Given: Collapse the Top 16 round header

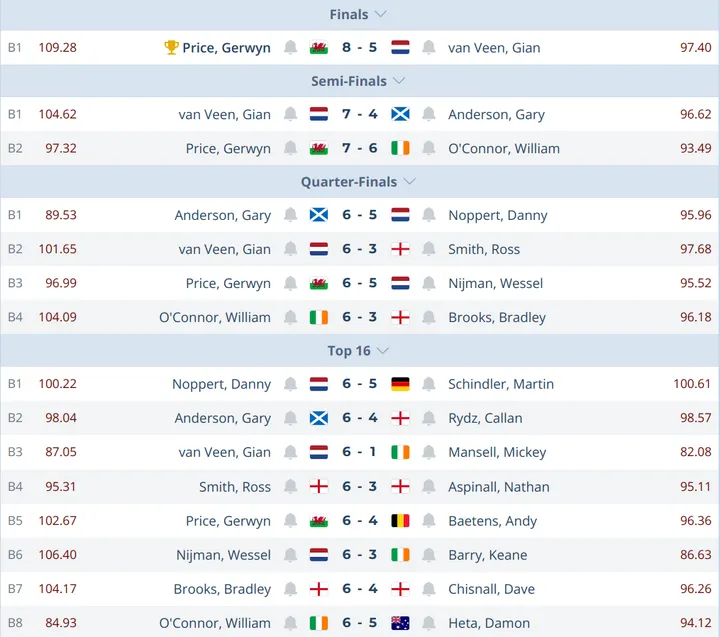Looking at the screenshot, I should click(383, 351).
